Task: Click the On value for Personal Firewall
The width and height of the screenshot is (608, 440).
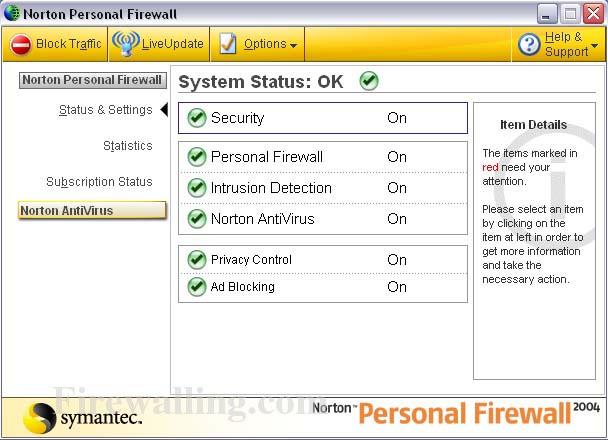Action: (397, 157)
